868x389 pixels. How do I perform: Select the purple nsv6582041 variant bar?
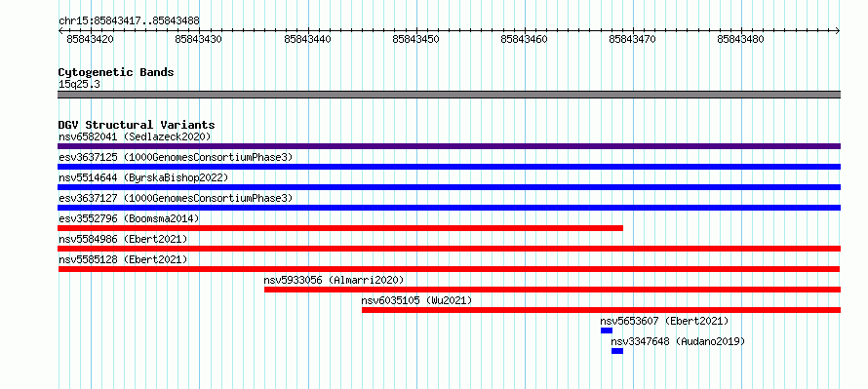tap(449, 146)
